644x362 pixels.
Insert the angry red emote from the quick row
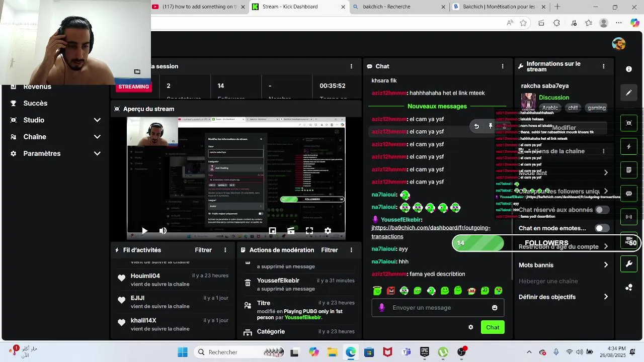click(x=391, y=291)
